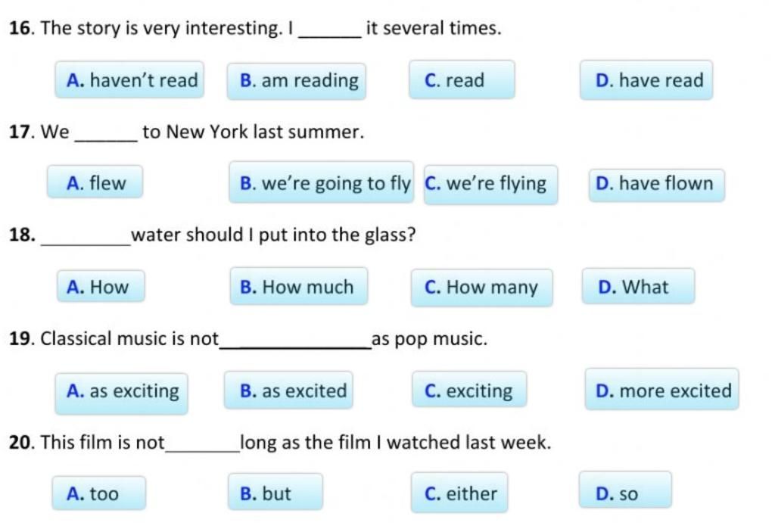Click option C. read for question 16
Viewport: 775px width, 532px height.
[x=462, y=79]
